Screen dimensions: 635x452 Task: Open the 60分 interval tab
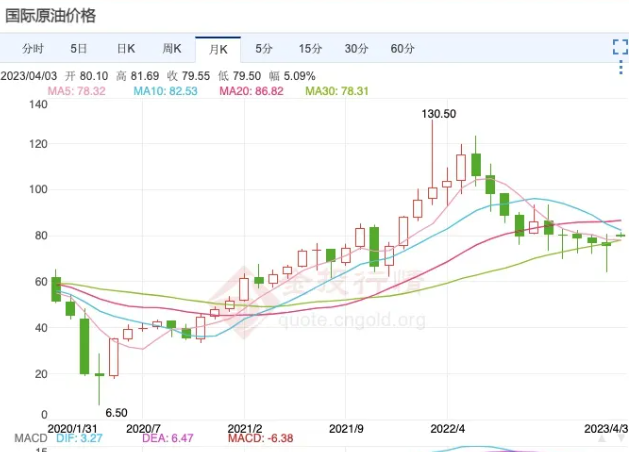[403, 48]
